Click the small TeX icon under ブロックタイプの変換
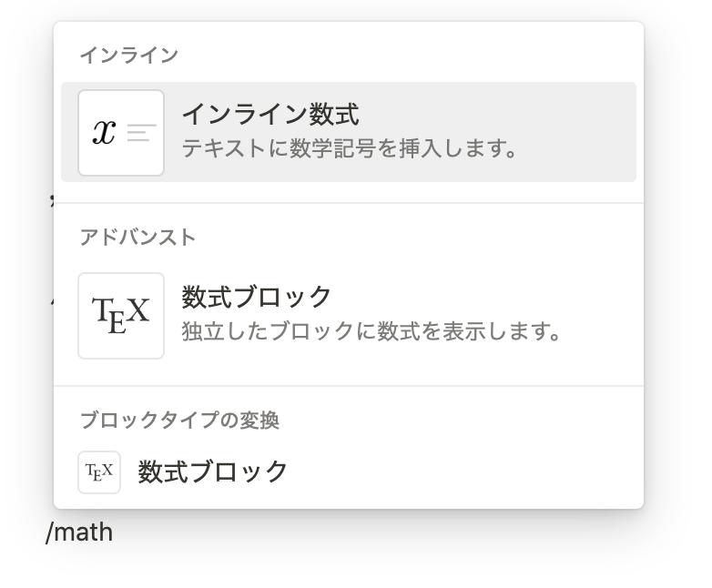Viewport: 712px width, 588px height. point(99,472)
